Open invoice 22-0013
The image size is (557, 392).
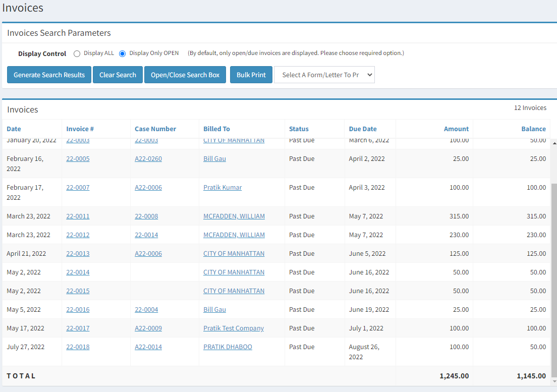pyautogui.click(x=78, y=254)
